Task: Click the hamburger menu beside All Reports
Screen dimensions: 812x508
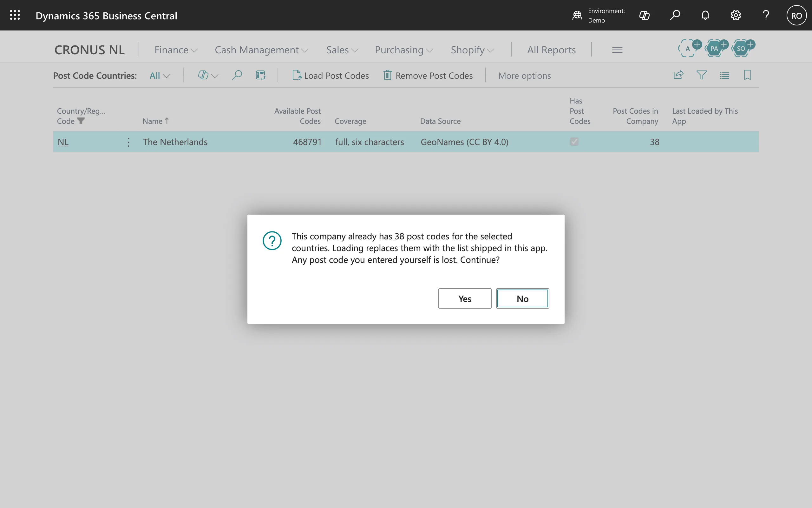Action: pos(617,50)
